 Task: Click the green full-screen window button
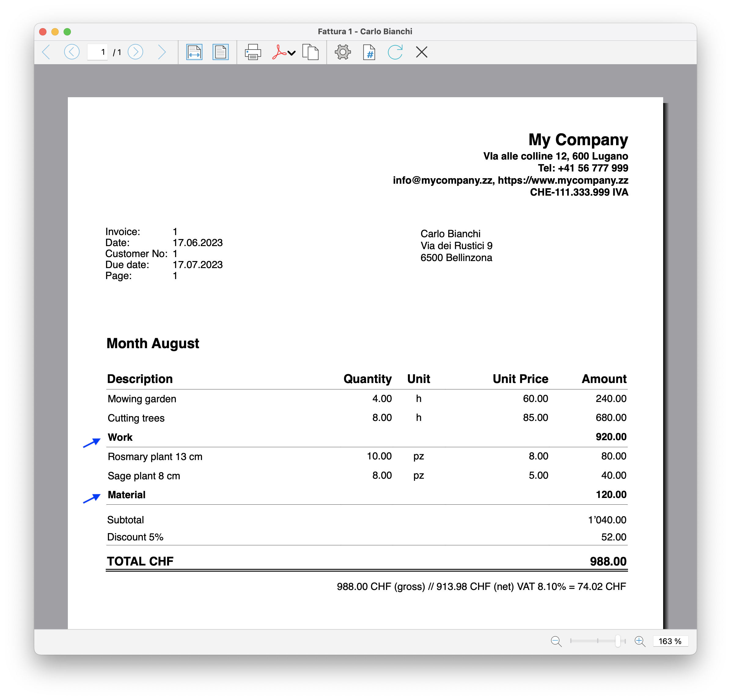(67, 32)
